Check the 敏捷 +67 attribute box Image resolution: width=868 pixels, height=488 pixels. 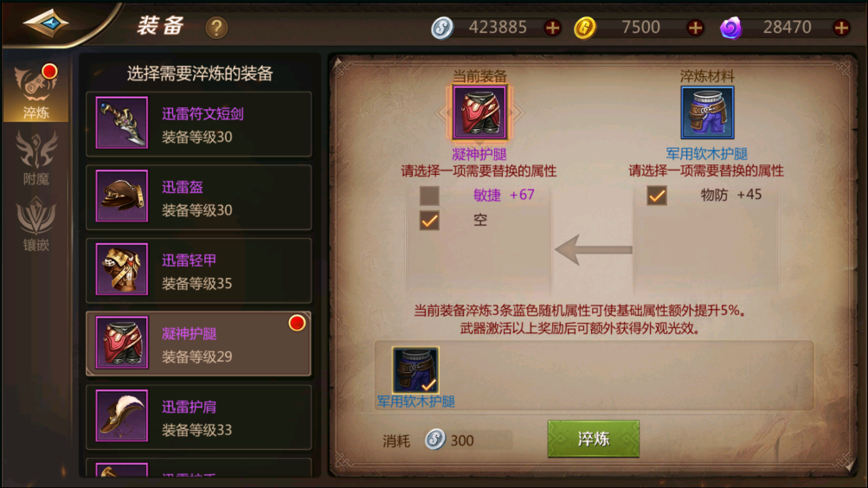[x=429, y=196]
